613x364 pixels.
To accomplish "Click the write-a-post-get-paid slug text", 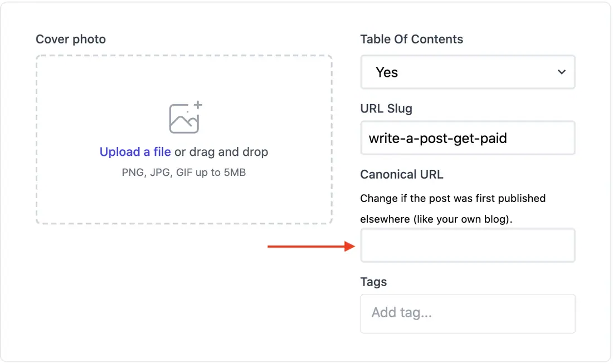I will (x=438, y=138).
